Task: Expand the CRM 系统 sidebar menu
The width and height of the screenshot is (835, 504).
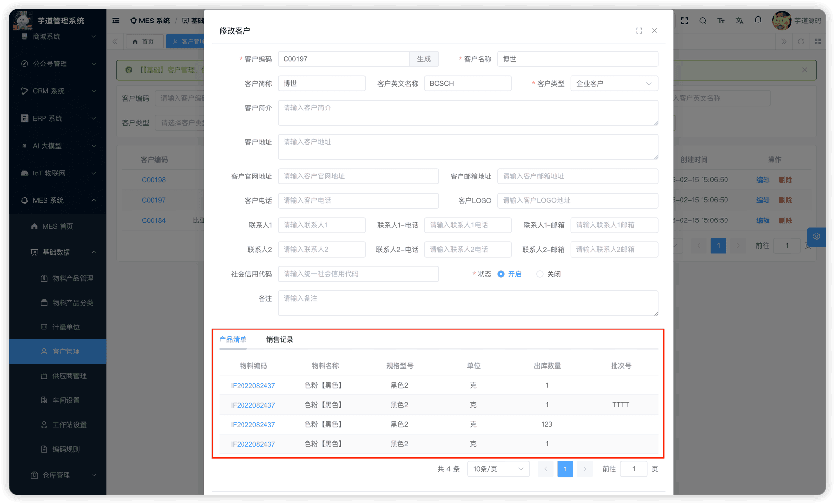Action: (x=58, y=91)
